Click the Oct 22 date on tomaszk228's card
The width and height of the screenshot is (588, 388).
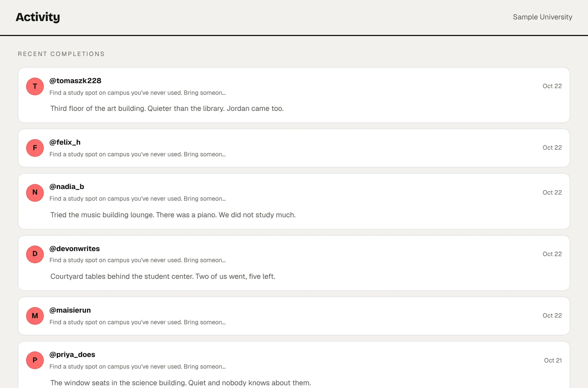[552, 86]
